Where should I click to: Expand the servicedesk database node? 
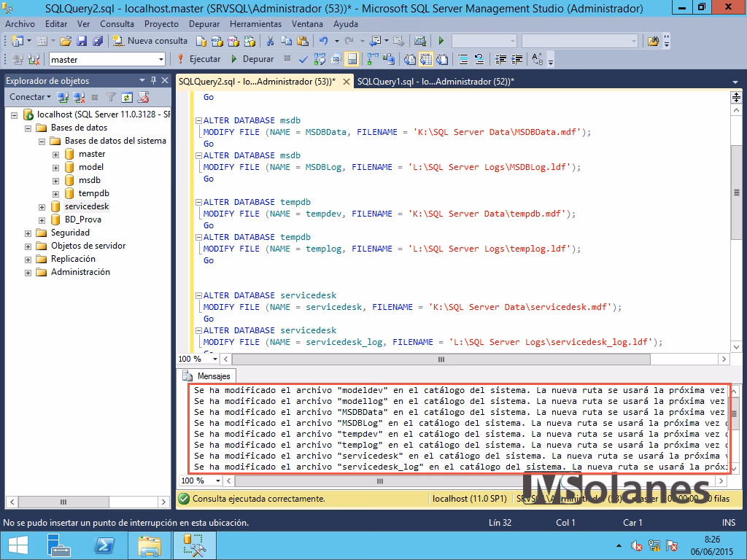42,207
